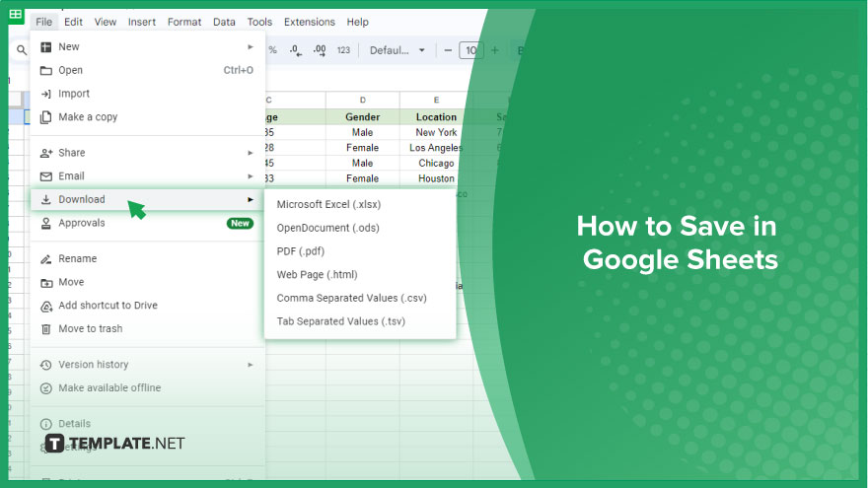Viewport: 868px width, 488px height.
Task: Click the Details info icon
Action: pos(46,424)
